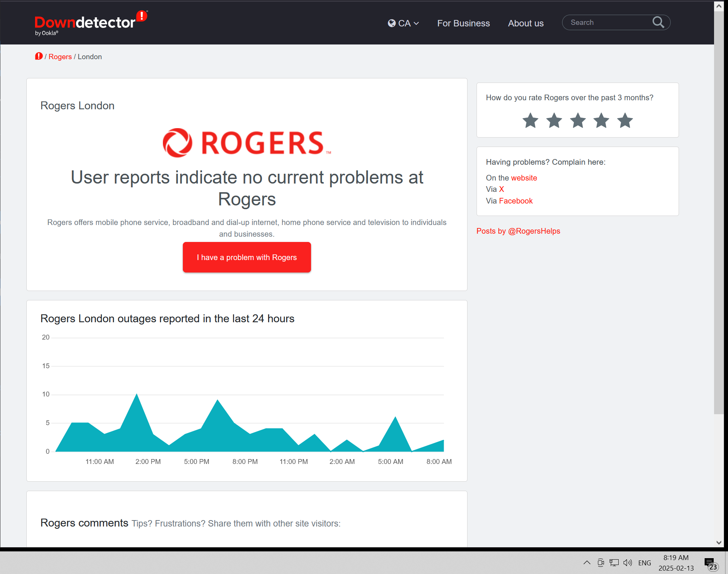Open the Facebook complaint link
Image resolution: width=728 pixels, height=574 pixels.
pos(515,201)
